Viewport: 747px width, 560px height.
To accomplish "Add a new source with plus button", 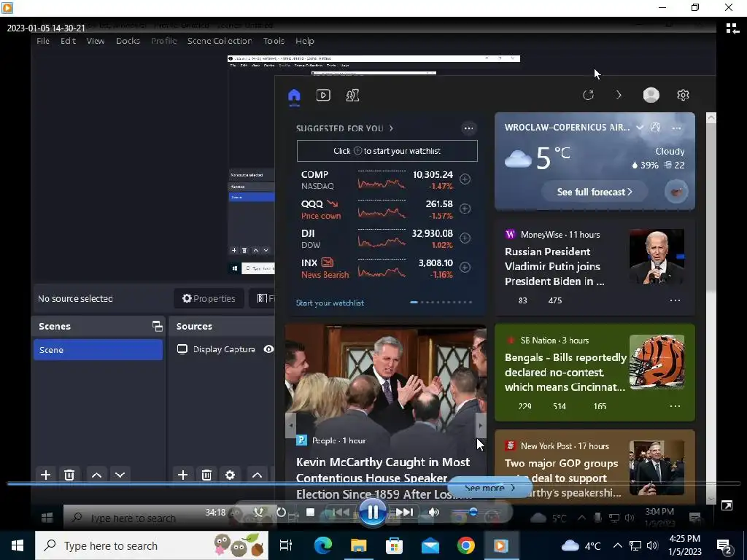I will [182, 475].
